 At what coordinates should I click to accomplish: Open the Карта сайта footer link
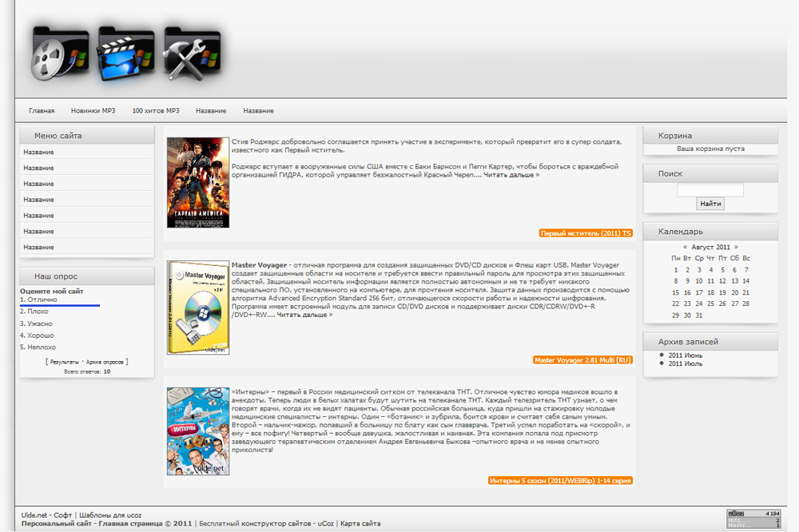pyautogui.click(x=360, y=523)
